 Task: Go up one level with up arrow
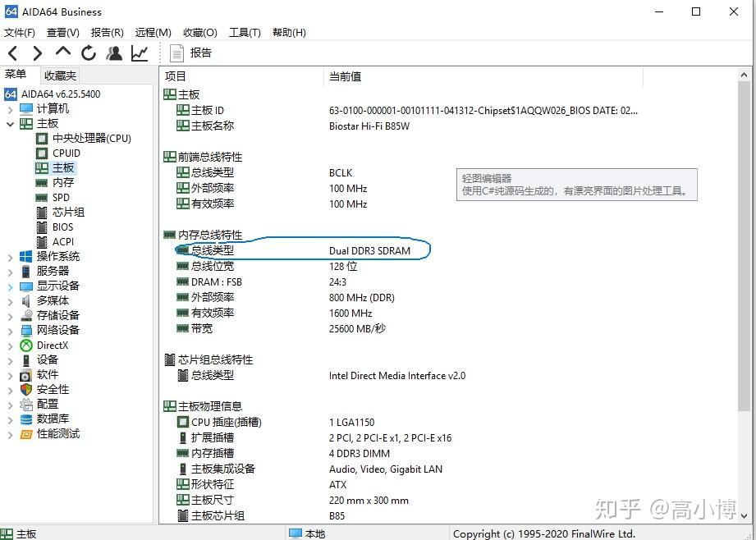point(63,52)
